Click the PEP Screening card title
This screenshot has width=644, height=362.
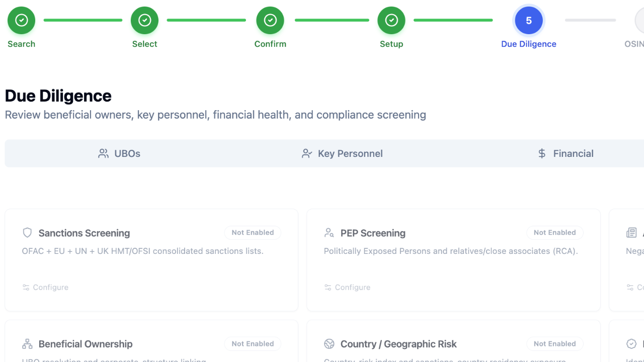(373, 233)
